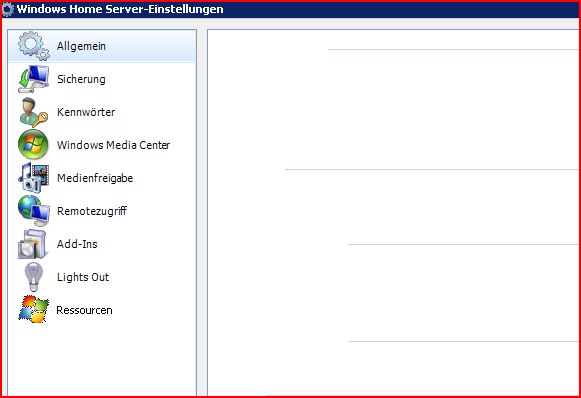Image resolution: width=581 pixels, height=398 pixels.
Task: Click the Allgemein gears icon
Action: pyautogui.click(x=34, y=46)
